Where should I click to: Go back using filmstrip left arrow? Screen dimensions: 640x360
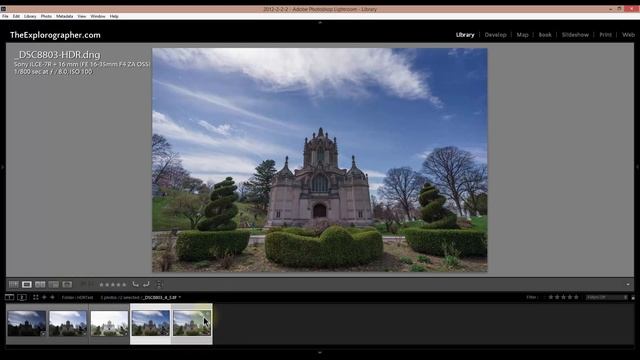coord(44,297)
